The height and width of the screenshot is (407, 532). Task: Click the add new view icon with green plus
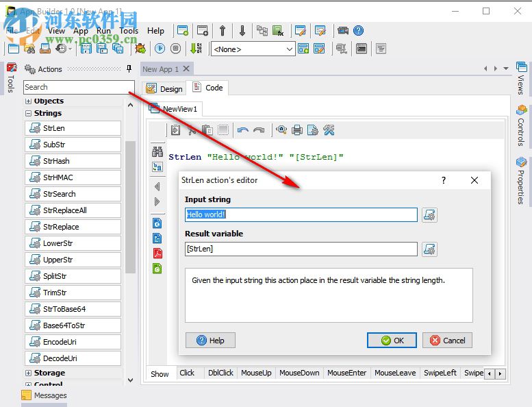[183, 31]
